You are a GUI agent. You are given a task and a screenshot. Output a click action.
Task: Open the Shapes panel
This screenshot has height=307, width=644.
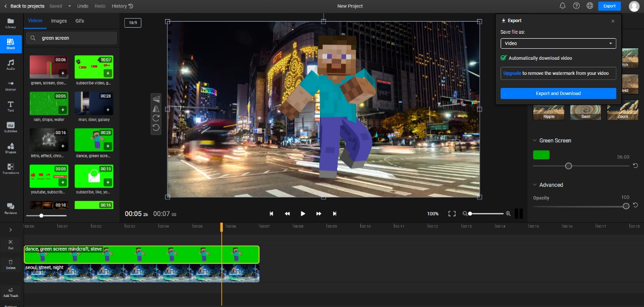click(11, 148)
